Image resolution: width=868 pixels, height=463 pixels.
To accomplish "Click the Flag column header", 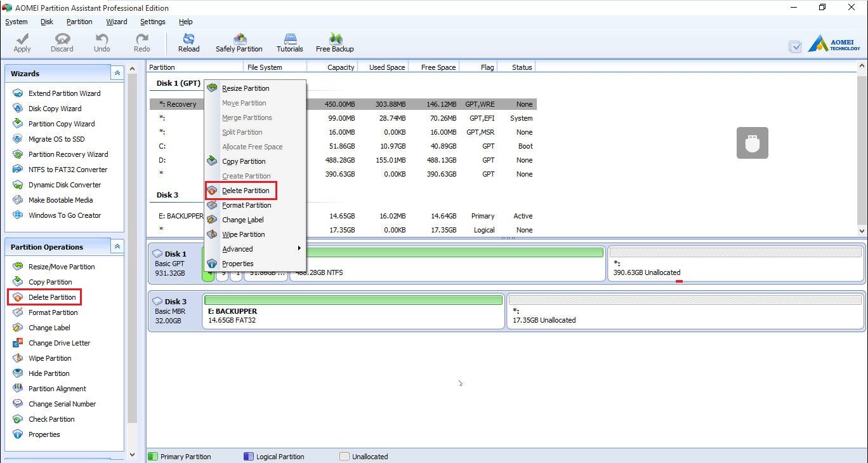I will 478,67.
